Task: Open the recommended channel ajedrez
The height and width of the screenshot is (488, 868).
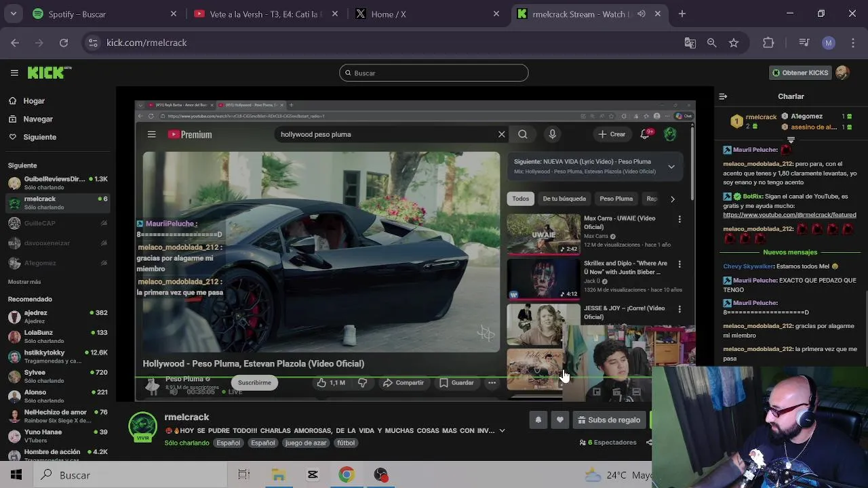Action: click(58, 317)
